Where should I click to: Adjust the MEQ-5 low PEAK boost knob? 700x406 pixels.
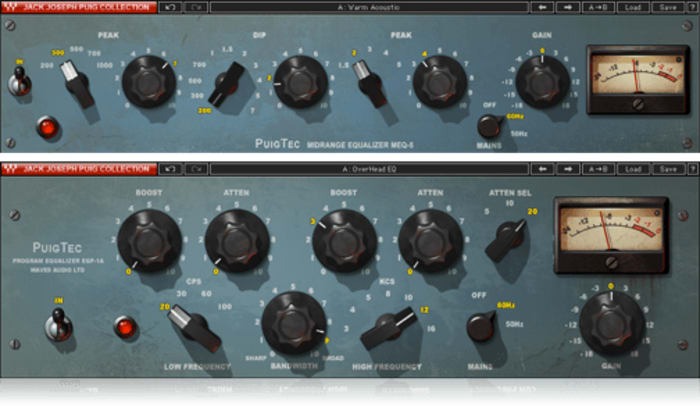(149, 82)
